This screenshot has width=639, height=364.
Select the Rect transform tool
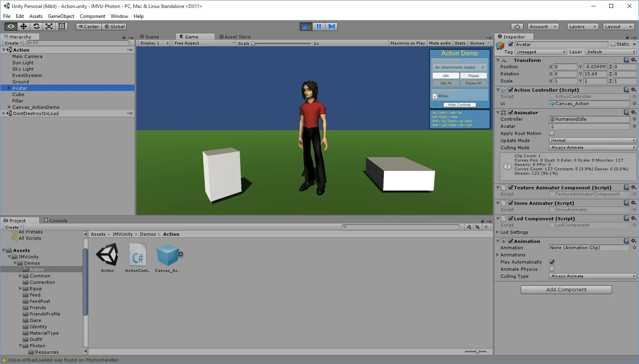(62, 27)
